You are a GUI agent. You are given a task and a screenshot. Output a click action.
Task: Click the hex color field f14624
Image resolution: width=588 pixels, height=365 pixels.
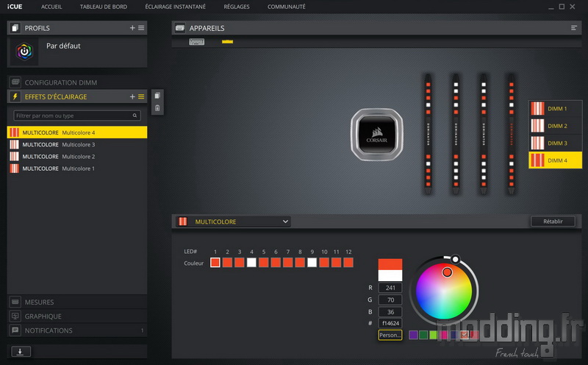click(x=390, y=323)
